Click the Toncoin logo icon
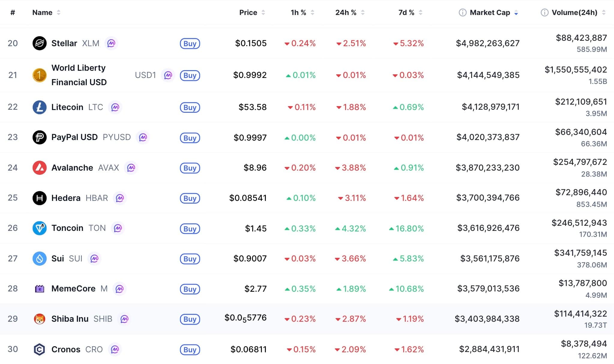 (39, 228)
